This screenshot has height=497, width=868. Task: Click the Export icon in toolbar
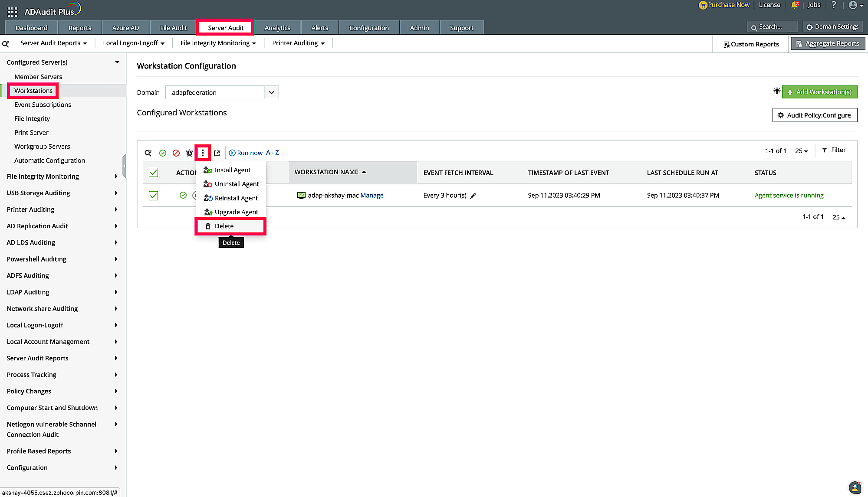pyautogui.click(x=217, y=153)
